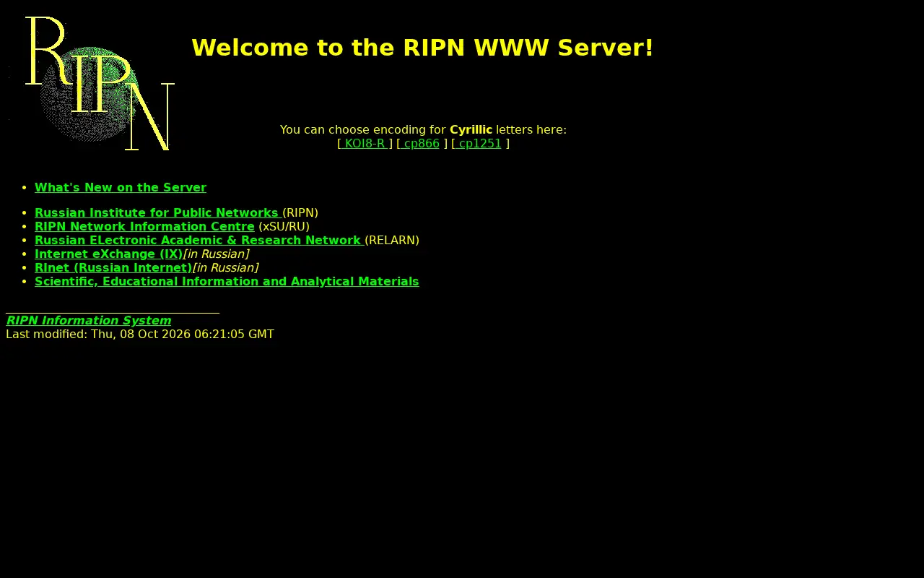
Task: Go to Internet eXchange (IX) page
Action: point(108,254)
